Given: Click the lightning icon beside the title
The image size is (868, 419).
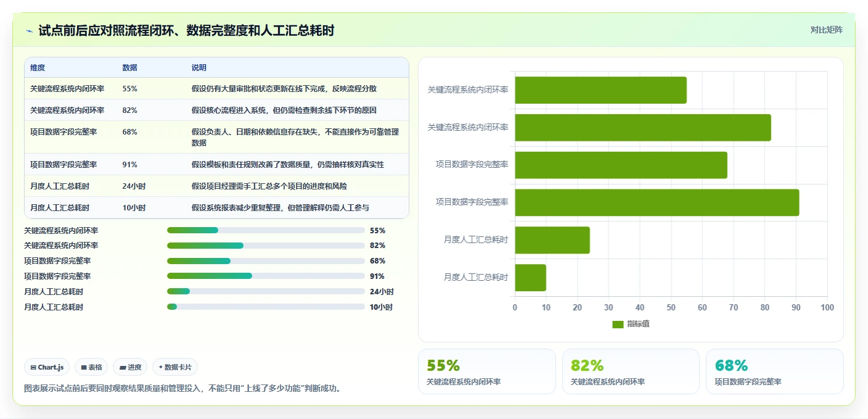Looking at the screenshot, I should coord(29,31).
